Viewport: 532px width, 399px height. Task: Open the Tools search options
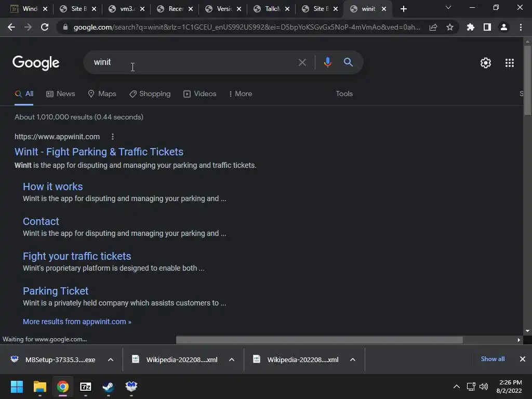pyautogui.click(x=344, y=94)
